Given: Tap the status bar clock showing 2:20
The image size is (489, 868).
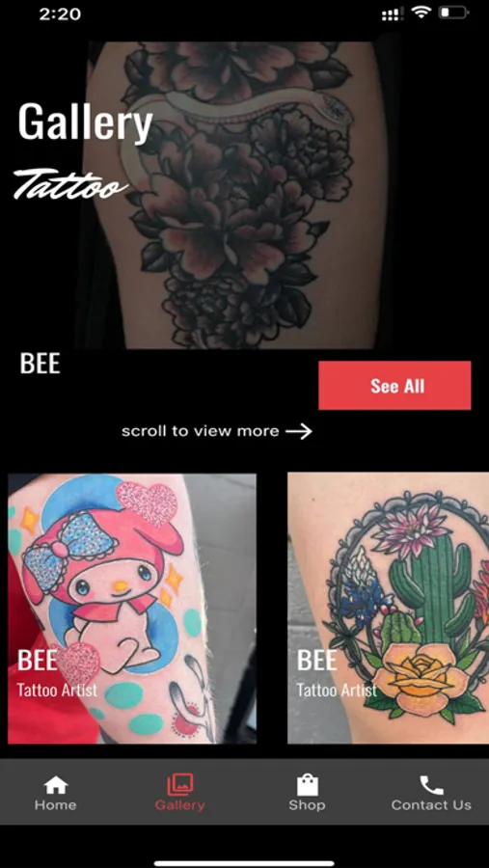Looking at the screenshot, I should [x=60, y=14].
